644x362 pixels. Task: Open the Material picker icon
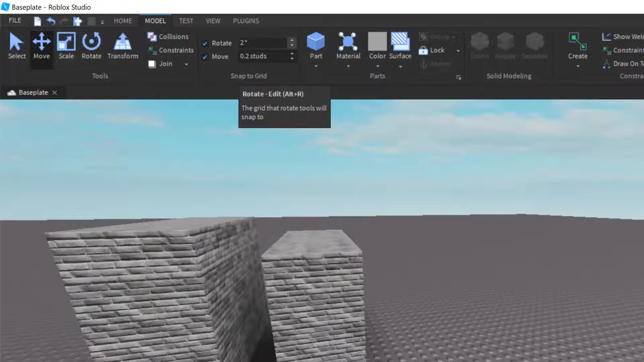point(348,41)
